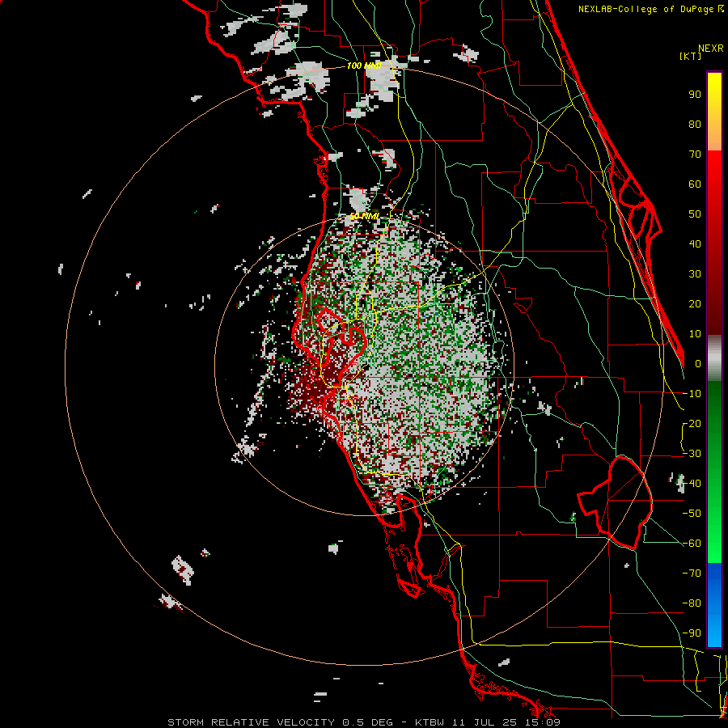This screenshot has height=728, width=728.
Task: Click the -40 value on the color scale
Action: (x=692, y=484)
